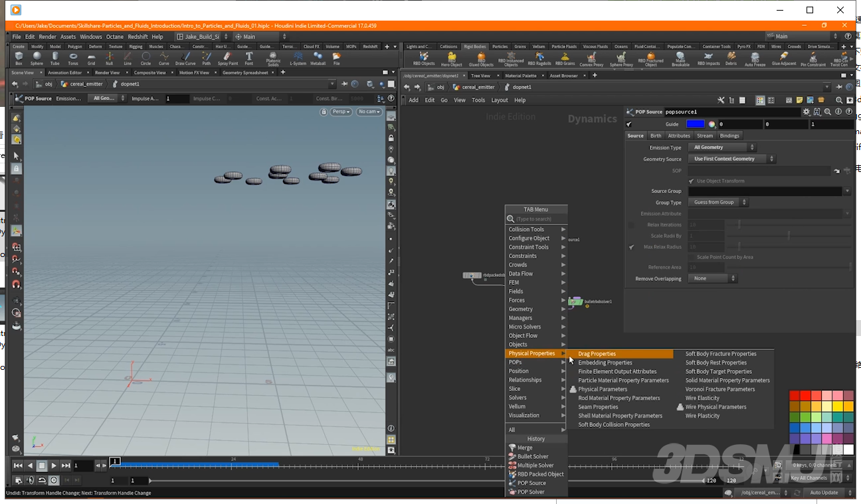Open the Geometry Source dropdown
The height and width of the screenshot is (504, 861).
[731, 159]
